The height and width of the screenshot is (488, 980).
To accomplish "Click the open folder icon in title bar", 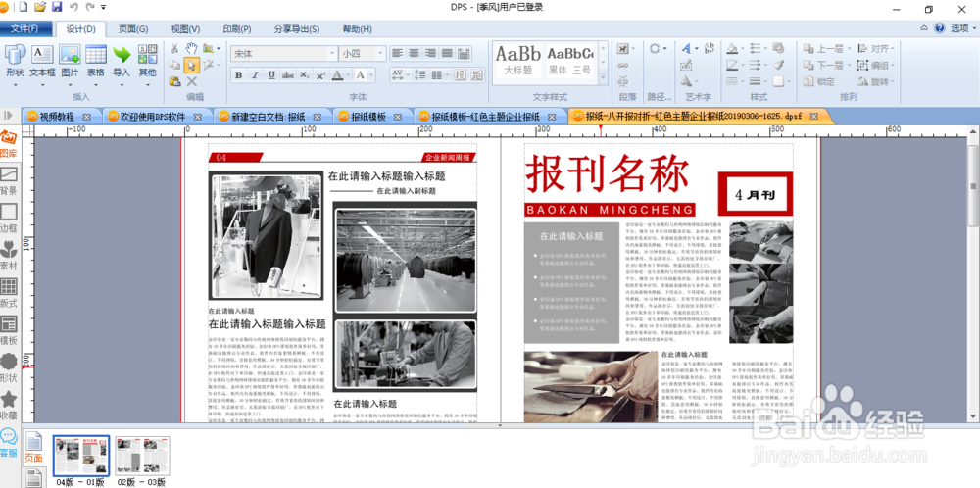I will [x=40, y=7].
